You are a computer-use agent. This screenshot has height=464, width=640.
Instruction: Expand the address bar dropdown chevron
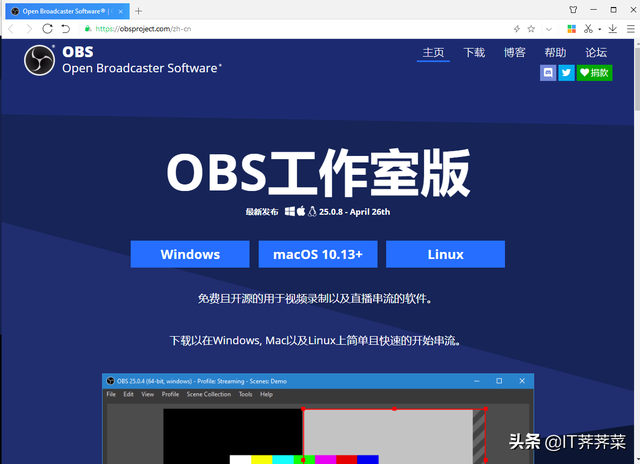pos(549,29)
